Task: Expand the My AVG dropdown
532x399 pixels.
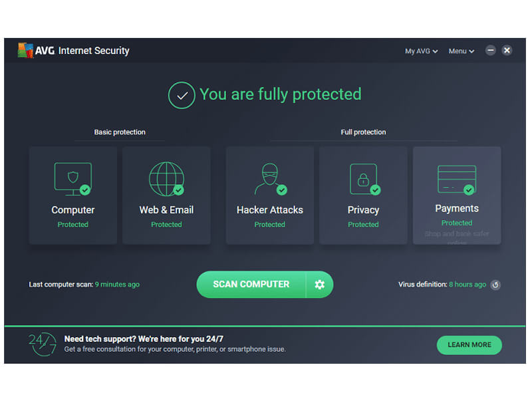Action: tap(421, 51)
